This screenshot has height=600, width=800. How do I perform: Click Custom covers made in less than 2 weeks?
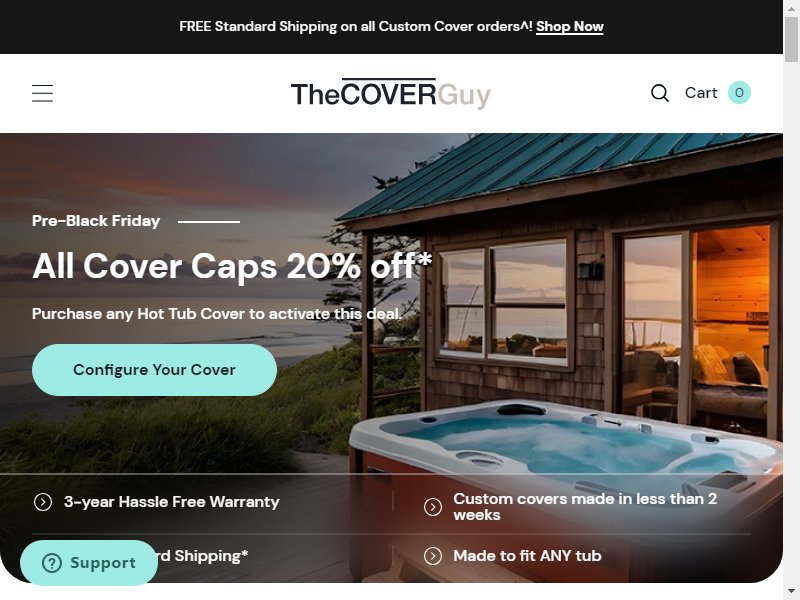585,507
